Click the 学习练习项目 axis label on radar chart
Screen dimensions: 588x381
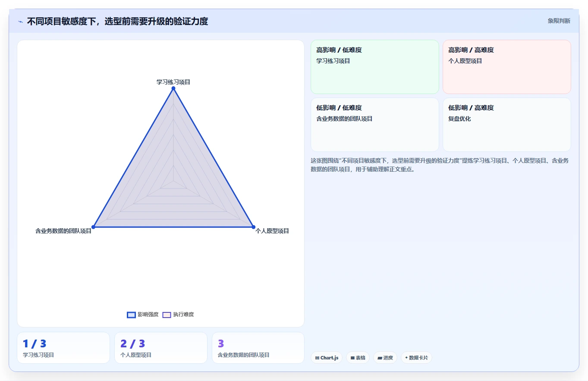173,82
